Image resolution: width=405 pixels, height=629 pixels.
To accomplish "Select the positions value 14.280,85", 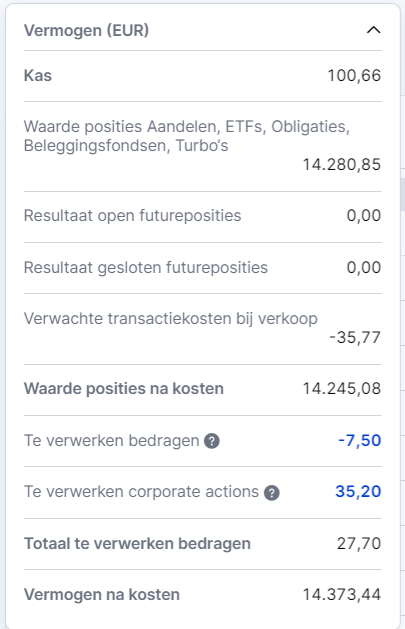I will (342, 164).
